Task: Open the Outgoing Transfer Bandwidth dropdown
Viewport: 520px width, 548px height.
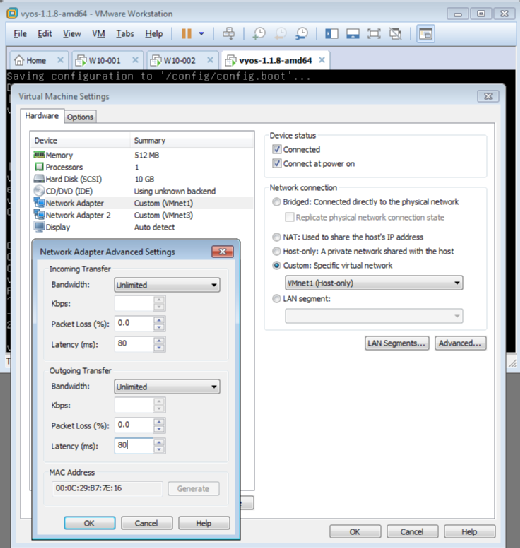Action: (167, 387)
